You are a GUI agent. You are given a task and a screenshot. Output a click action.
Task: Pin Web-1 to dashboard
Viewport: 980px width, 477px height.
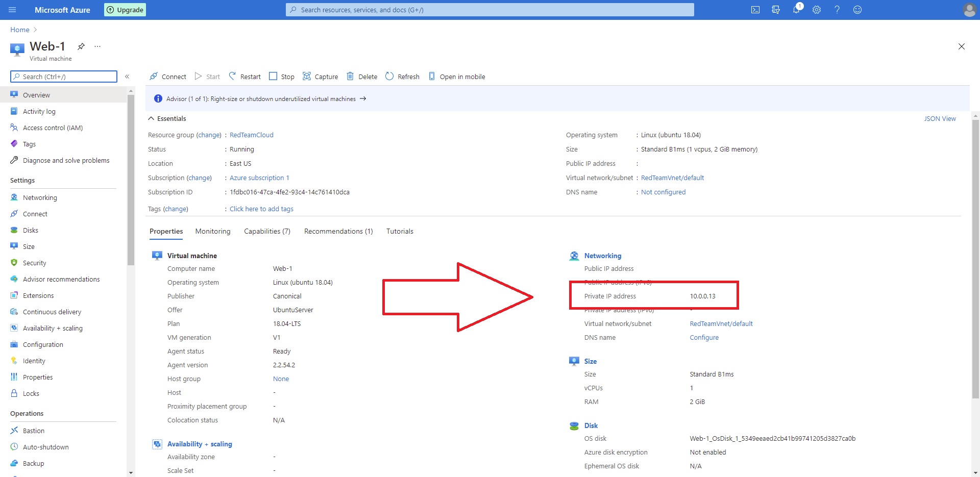click(x=81, y=46)
